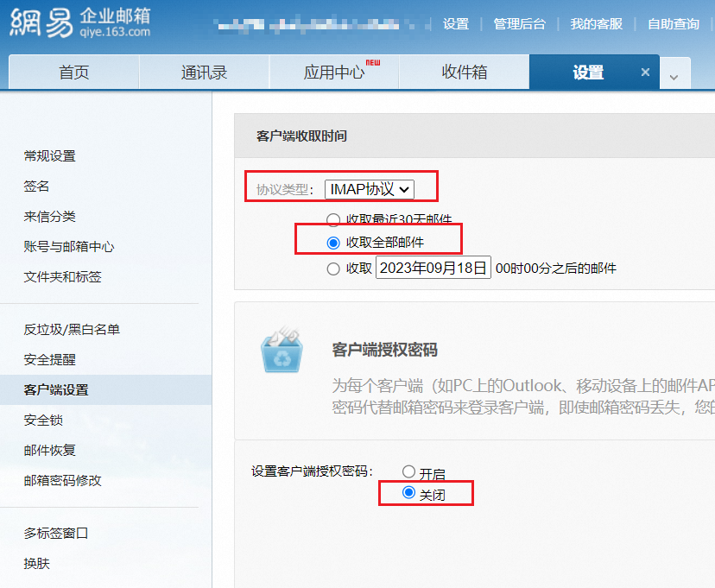The image size is (715, 588).
Task: Click the recycle bin authorization password icon
Action: (x=282, y=351)
